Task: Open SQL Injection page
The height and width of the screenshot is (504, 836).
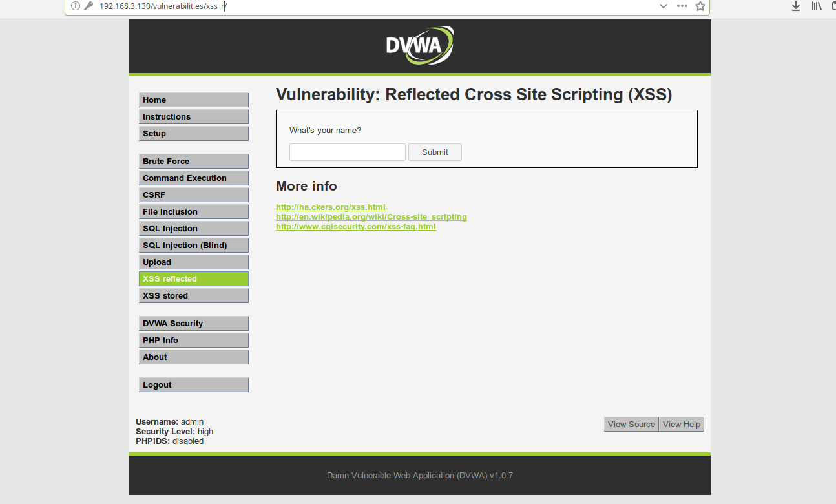Action: (x=194, y=229)
